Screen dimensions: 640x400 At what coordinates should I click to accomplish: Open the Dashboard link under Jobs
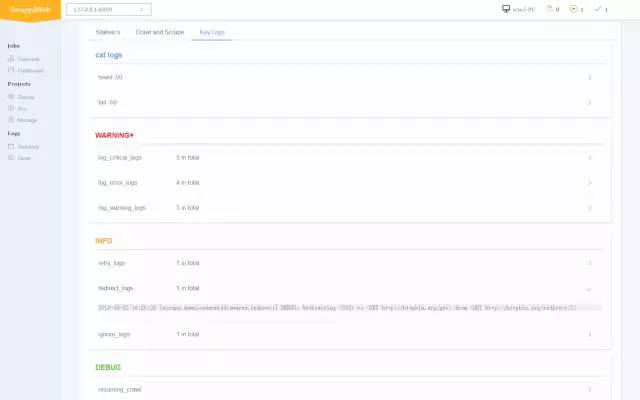[x=30, y=71]
